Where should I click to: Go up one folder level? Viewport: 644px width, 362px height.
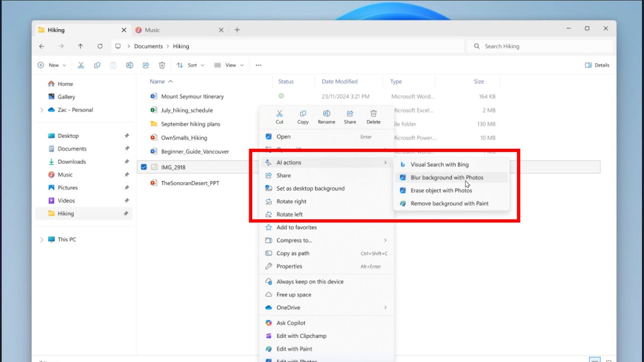[x=80, y=46]
